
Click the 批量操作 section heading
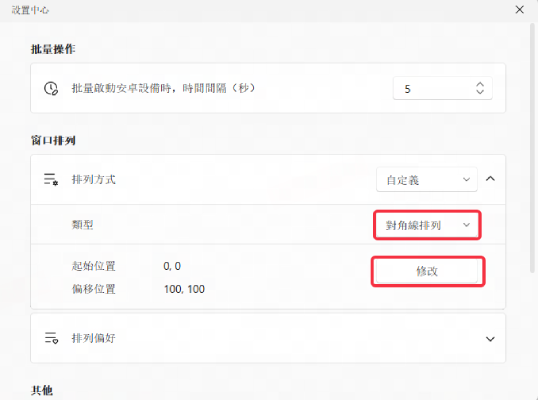(x=53, y=49)
